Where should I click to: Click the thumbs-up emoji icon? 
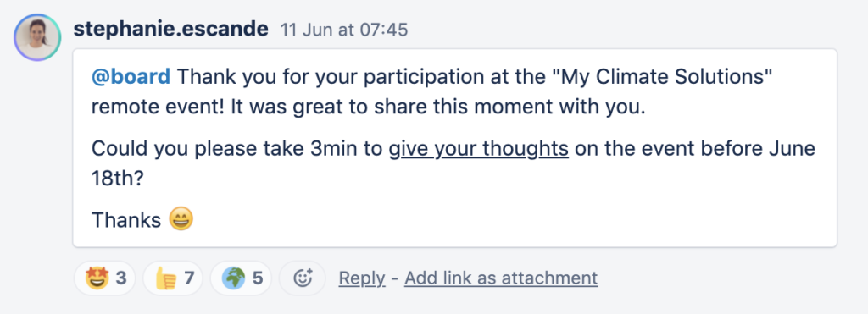click(x=165, y=278)
